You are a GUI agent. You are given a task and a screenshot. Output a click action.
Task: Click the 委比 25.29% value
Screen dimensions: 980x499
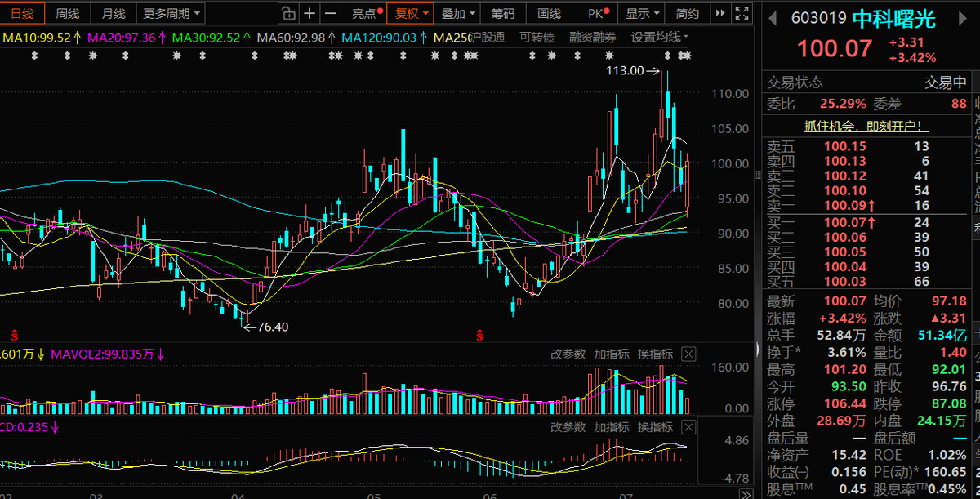[x=842, y=104]
